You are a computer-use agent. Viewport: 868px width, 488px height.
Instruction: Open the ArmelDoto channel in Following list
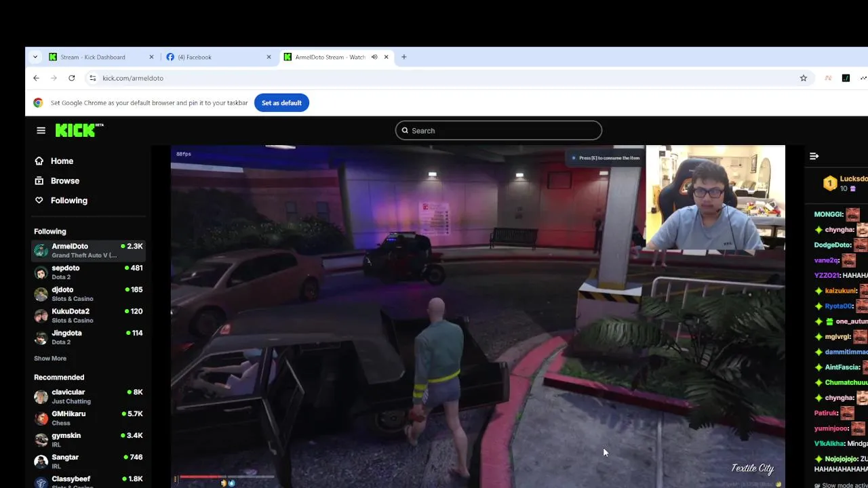89,250
